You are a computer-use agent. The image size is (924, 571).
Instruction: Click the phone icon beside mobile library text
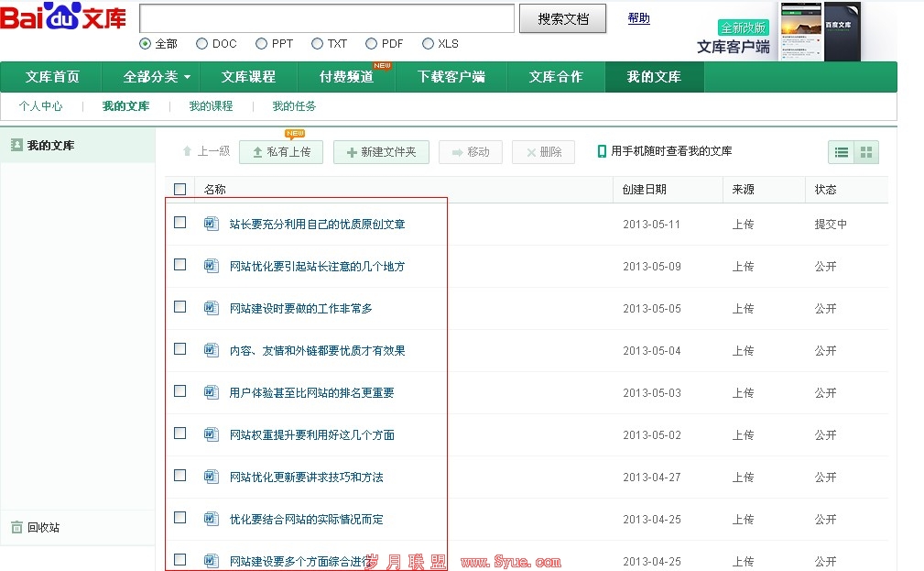pos(602,151)
